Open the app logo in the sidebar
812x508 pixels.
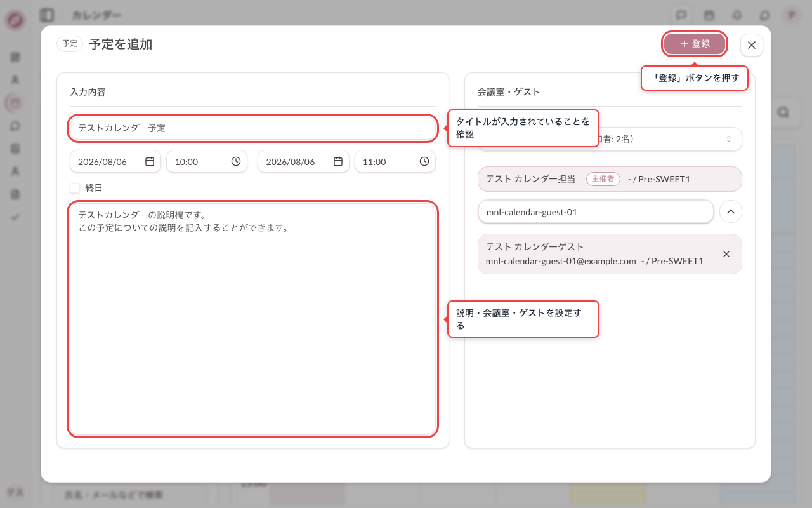pyautogui.click(x=15, y=20)
